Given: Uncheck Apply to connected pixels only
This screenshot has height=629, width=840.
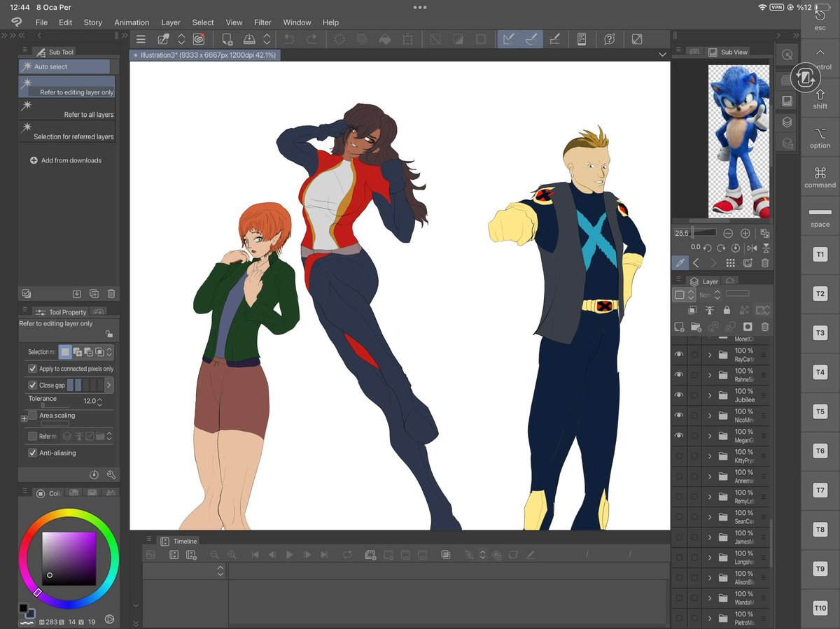Looking at the screenshot, I should tap(32, 369).
